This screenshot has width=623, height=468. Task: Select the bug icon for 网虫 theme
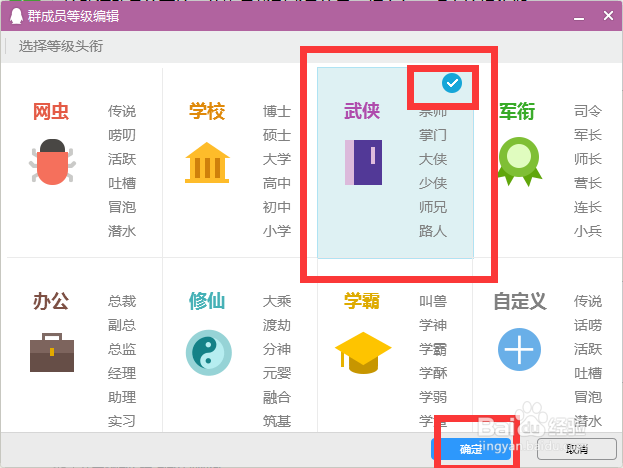(x=52, y=162)
